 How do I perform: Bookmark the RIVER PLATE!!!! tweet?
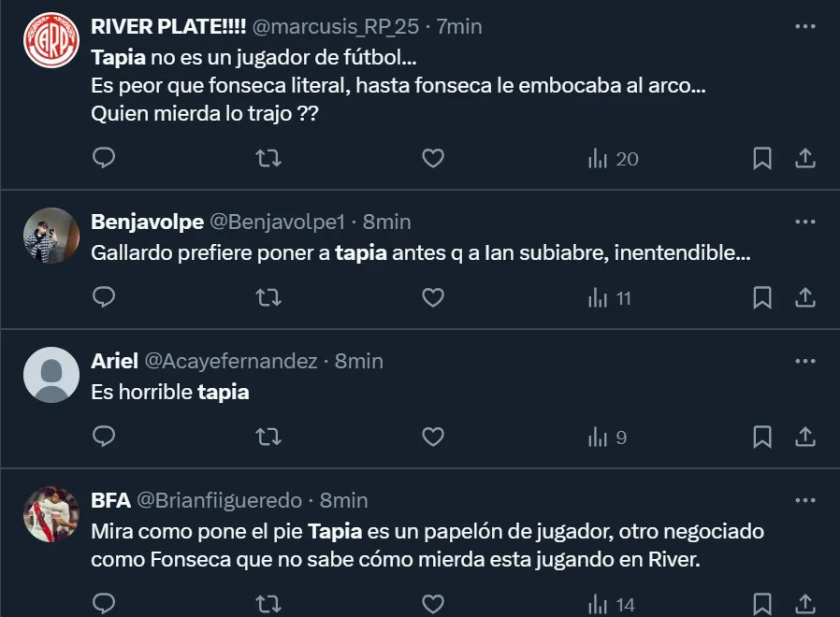762,158
